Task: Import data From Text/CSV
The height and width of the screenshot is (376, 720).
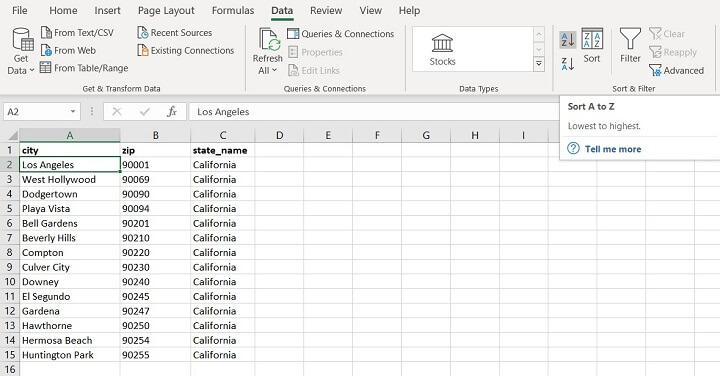Action: [x=77, y=33]
